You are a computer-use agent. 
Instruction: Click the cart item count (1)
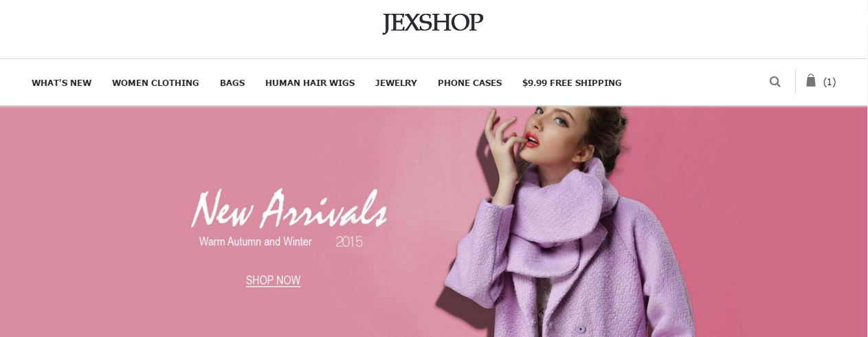830,82
